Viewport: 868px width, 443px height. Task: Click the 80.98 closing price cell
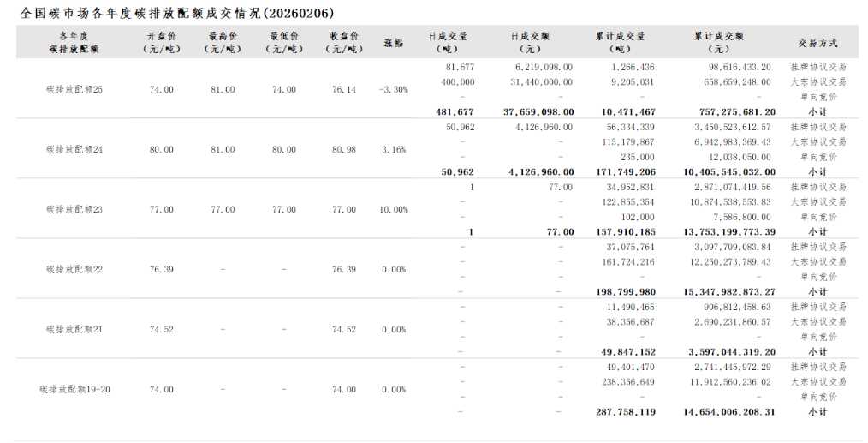tap(344, 149)
